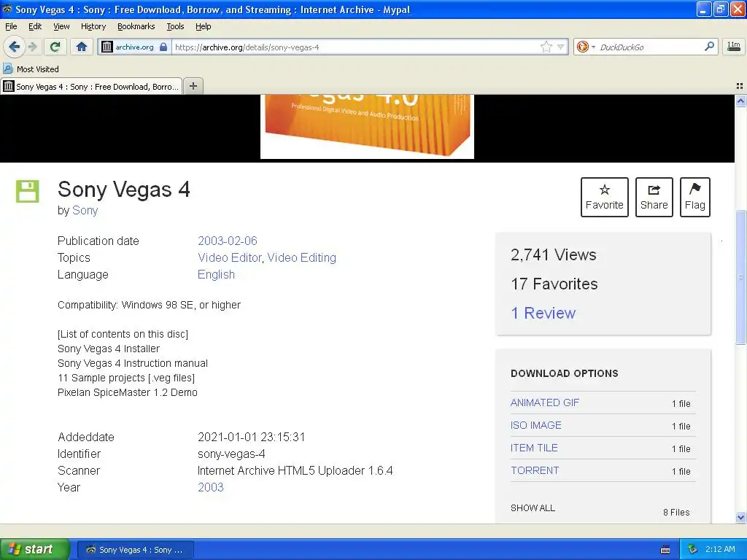747x560 pixels.
Task: Click the 2003 year link
Action: point(211,487)
